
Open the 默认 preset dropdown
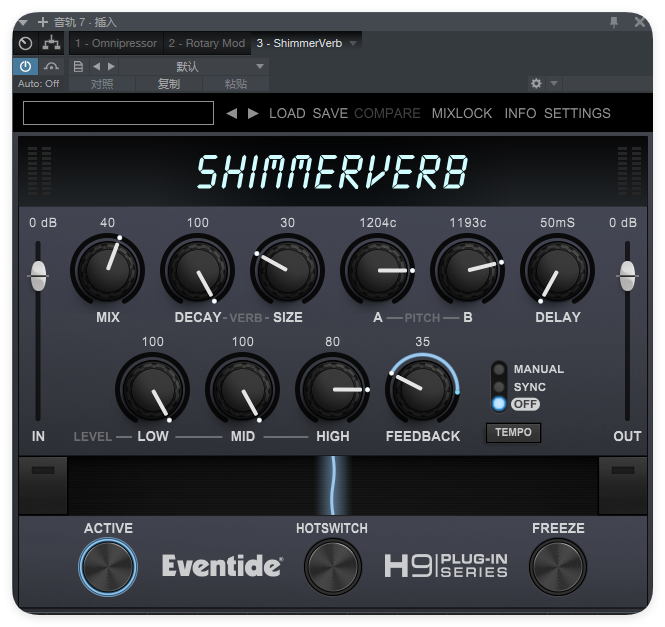click(193, 67)
